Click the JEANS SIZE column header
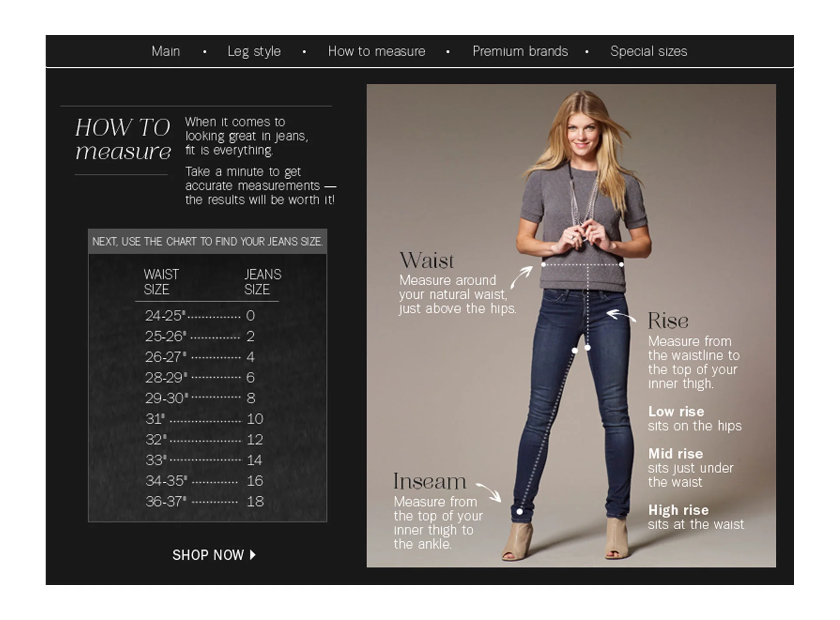The image size is (840, 620). [263, 282]
